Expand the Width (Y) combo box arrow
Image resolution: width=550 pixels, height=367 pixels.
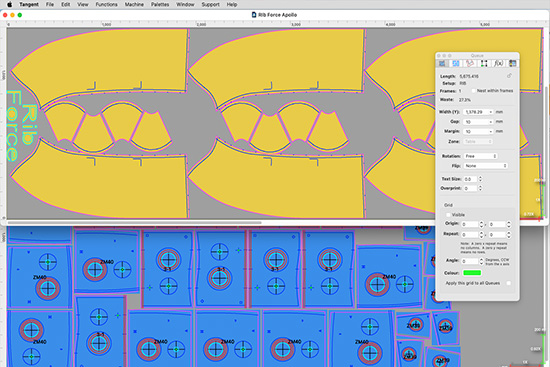(x=490, y=112)
